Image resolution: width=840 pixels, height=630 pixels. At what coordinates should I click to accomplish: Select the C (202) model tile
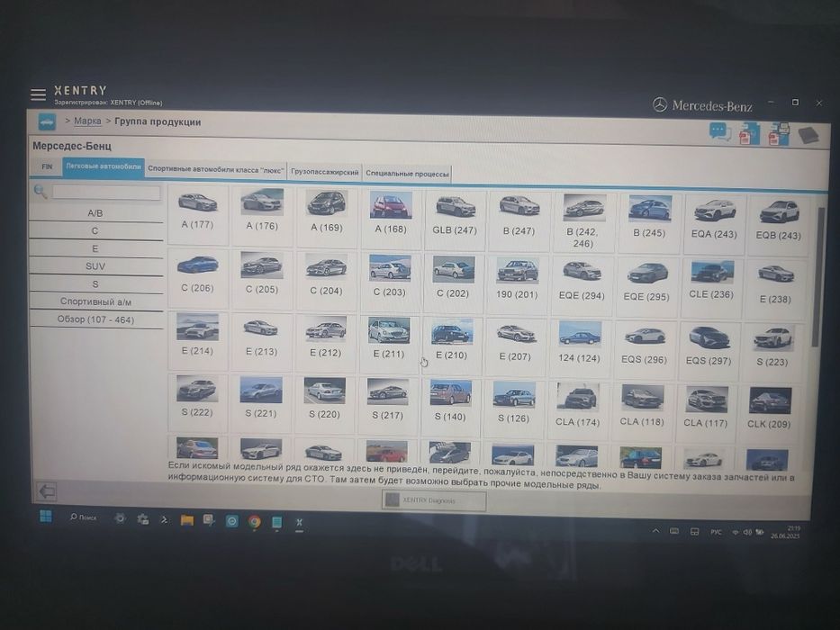coord(453,283)
